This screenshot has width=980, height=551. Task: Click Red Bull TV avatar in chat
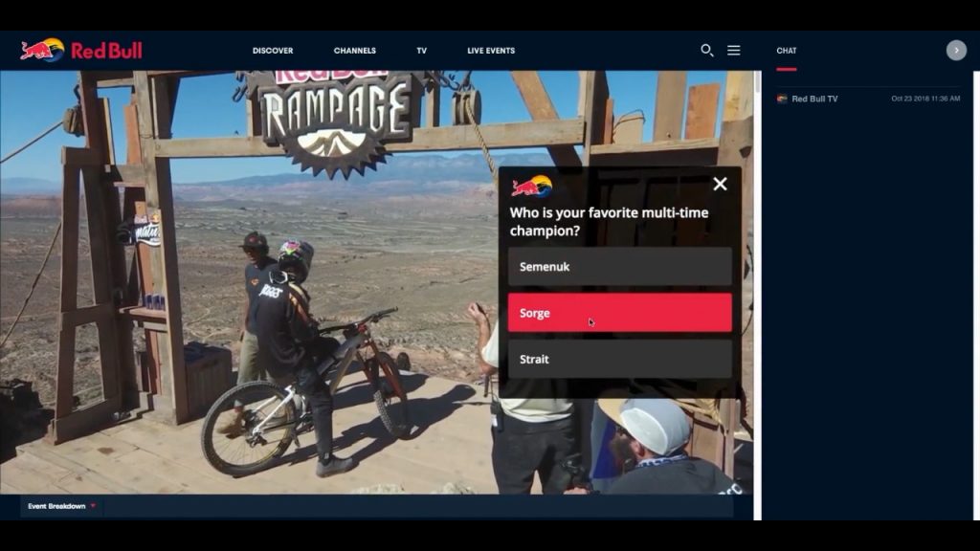782,99
